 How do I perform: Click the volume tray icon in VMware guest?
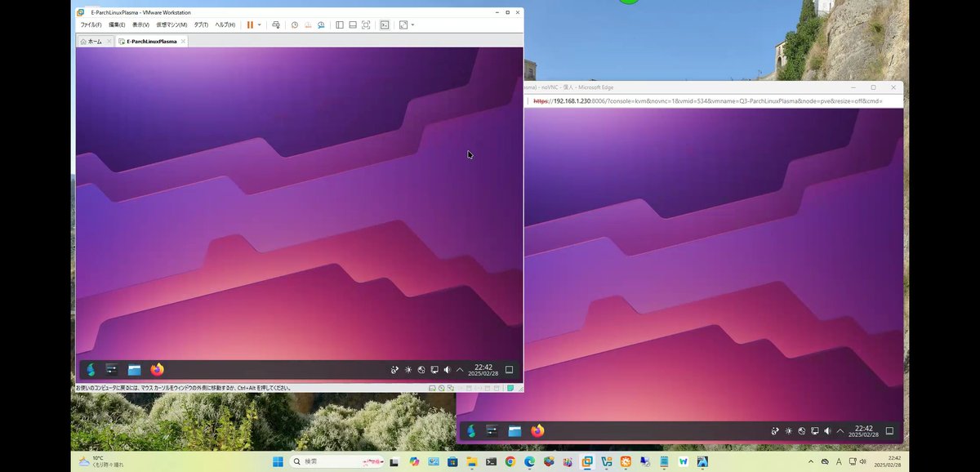[448, 370]
